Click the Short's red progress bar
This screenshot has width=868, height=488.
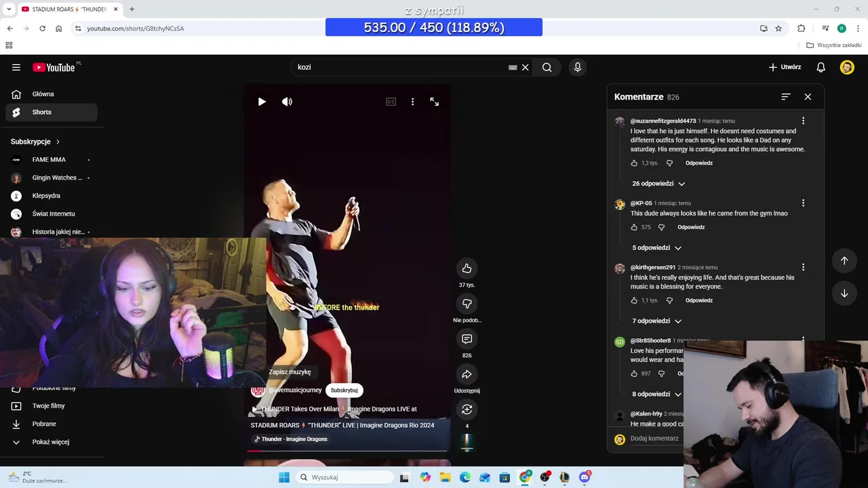(347, 450)
